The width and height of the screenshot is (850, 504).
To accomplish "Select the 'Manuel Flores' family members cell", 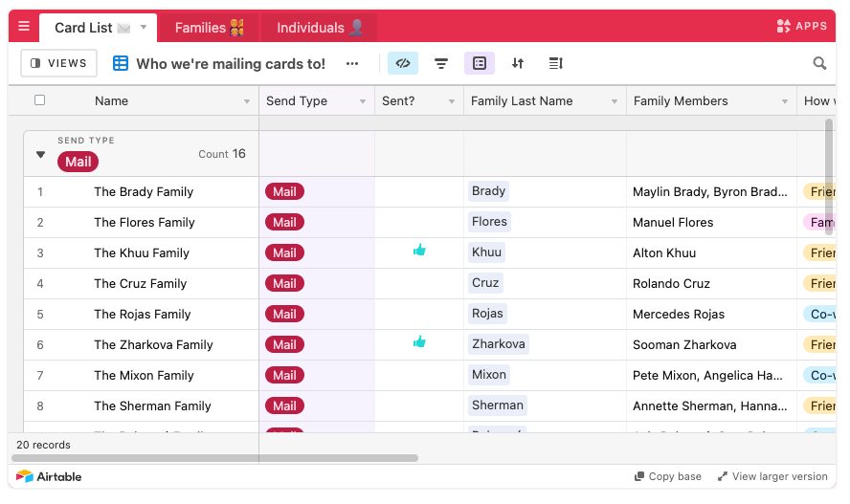I will [711, 223].
